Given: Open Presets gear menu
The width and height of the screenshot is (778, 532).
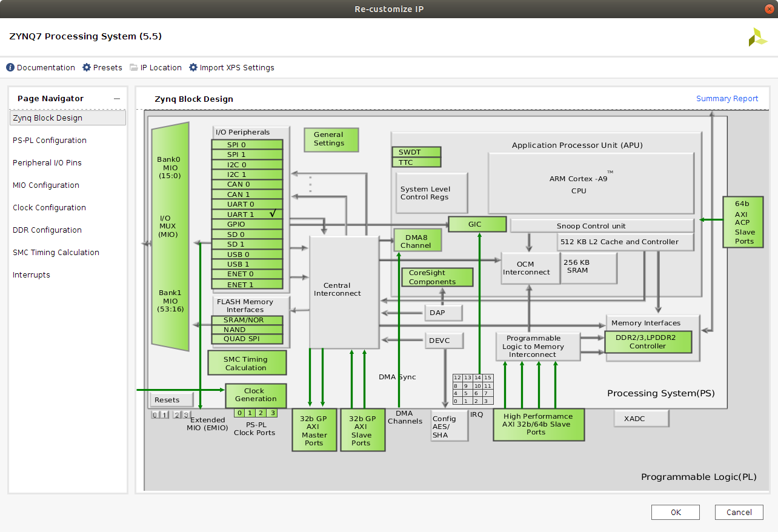Looking at the screenshot, I should coord(87,67).
